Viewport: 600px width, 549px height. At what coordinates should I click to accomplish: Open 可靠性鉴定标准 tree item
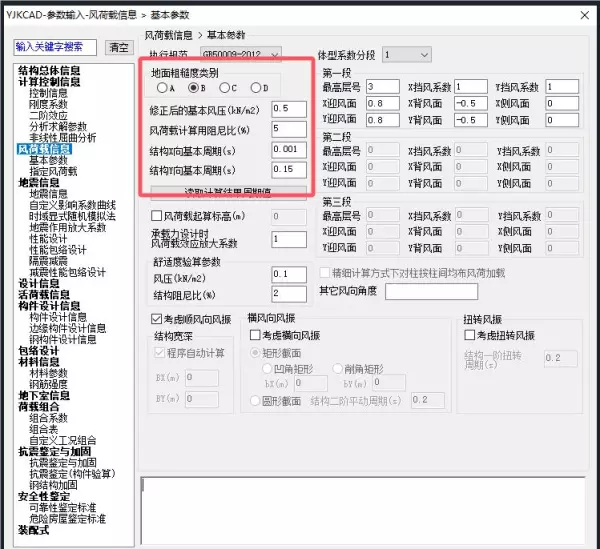click(x=63, y=508)
